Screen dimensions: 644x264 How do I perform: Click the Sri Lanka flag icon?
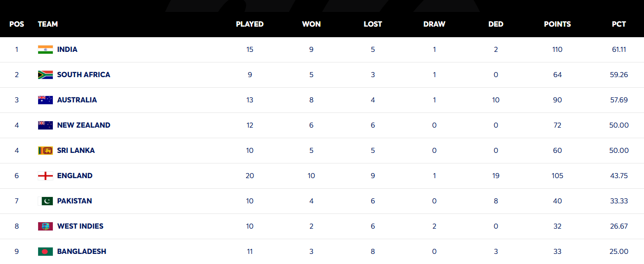[45, 151]
